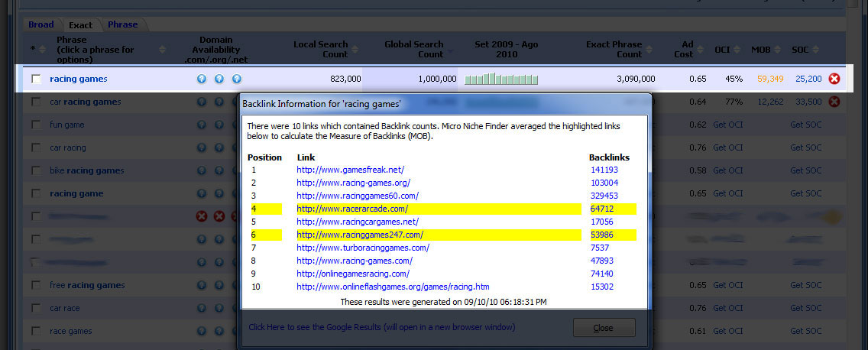
Task: Check .com availability for 'bike racing games'
Action: (202, 170)
